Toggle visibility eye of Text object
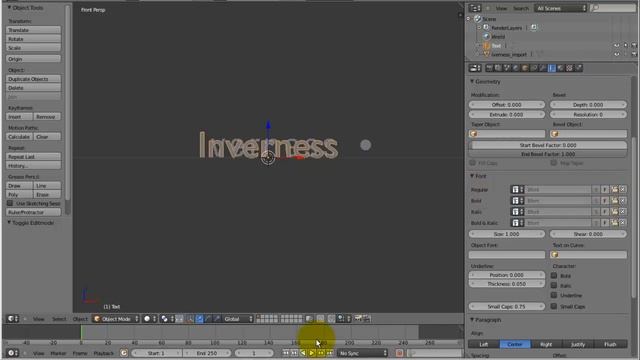The image size is (640, 360). [617, 45]
